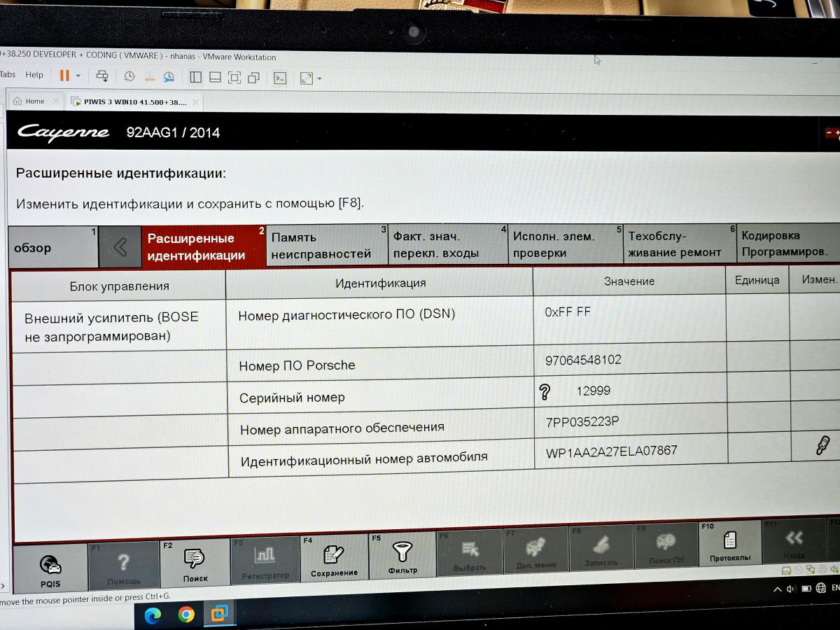
Task: Expand the stretch guest dropdown arrow
Action: [x=319, y=78]
